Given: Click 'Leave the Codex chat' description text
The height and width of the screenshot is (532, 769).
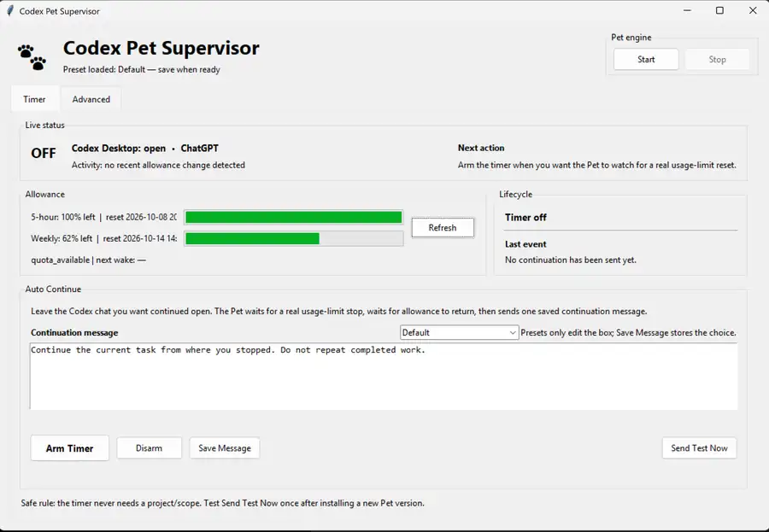Looking at the screenshot, I should click(x=339, y=312).
